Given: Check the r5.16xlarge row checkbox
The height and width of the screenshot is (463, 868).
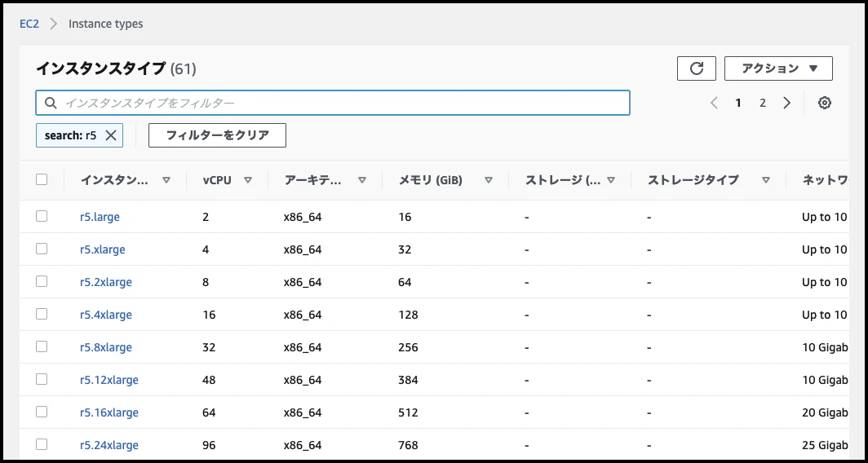Looking at the screenshot, I should 42,412.
